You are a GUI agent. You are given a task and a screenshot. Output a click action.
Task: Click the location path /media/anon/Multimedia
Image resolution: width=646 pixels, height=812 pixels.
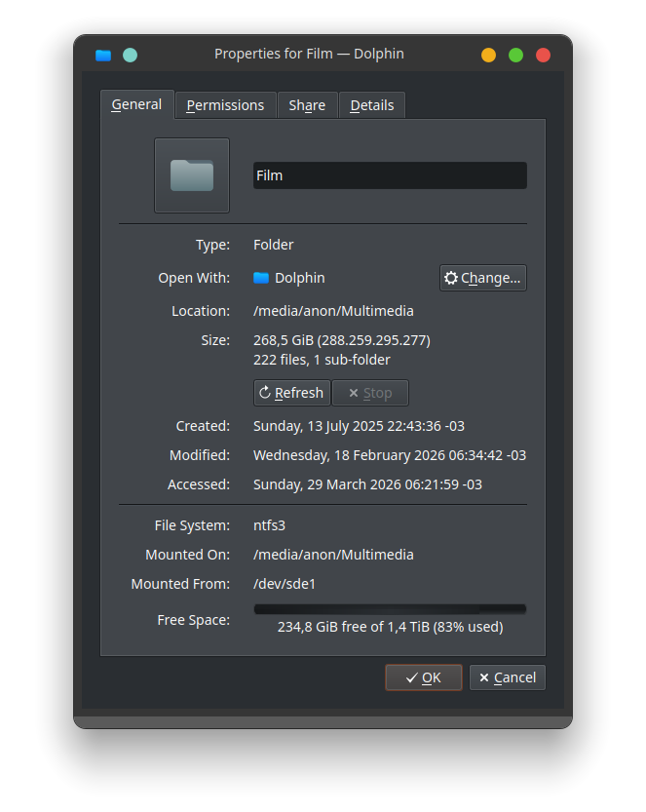click(333, 311)
